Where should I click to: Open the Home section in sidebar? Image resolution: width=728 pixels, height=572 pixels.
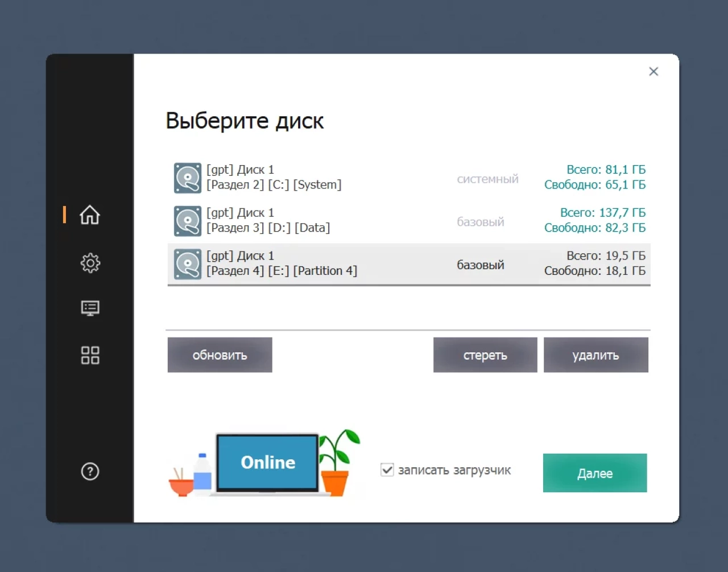(90, 215)
